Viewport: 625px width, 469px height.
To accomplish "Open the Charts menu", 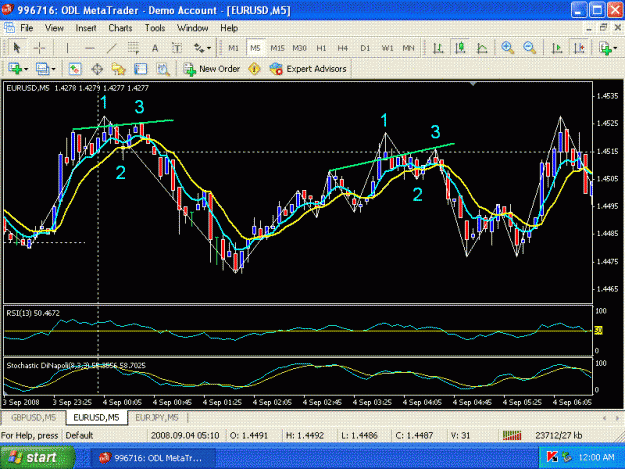I will click(120, 28).
